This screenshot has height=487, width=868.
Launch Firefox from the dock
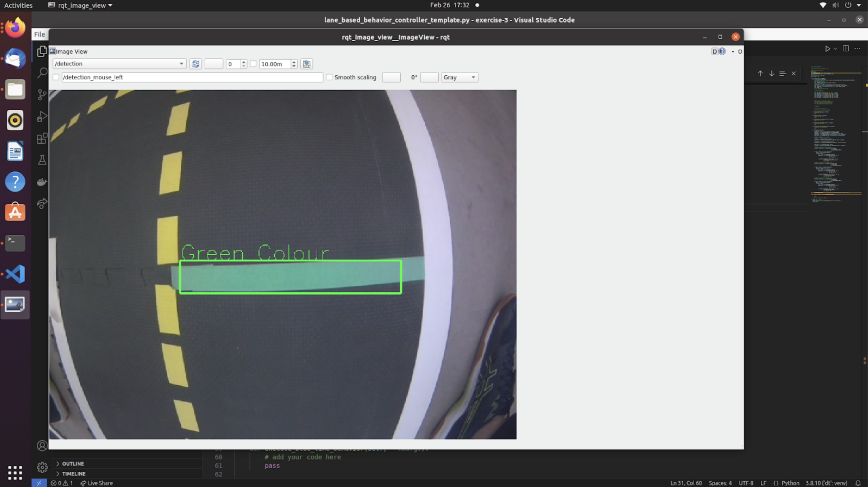pyautogui.click(x=15, y=27)
